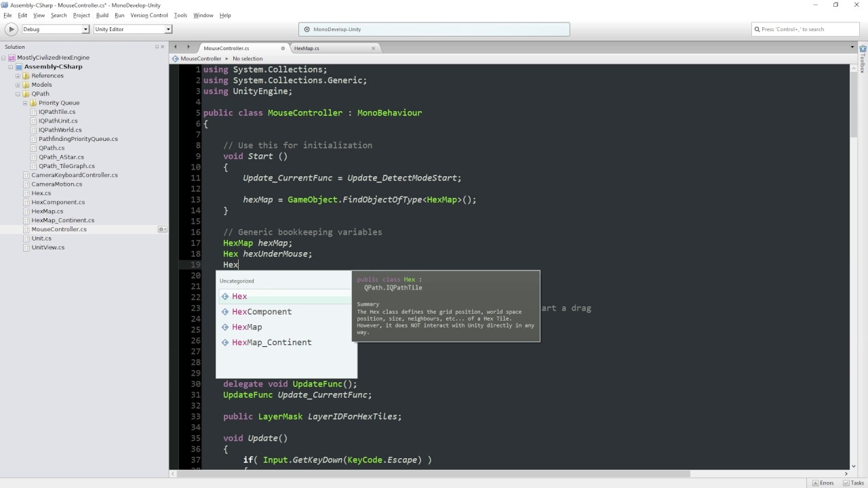
Task: Expand the References folder
Action: click(18, 76)
